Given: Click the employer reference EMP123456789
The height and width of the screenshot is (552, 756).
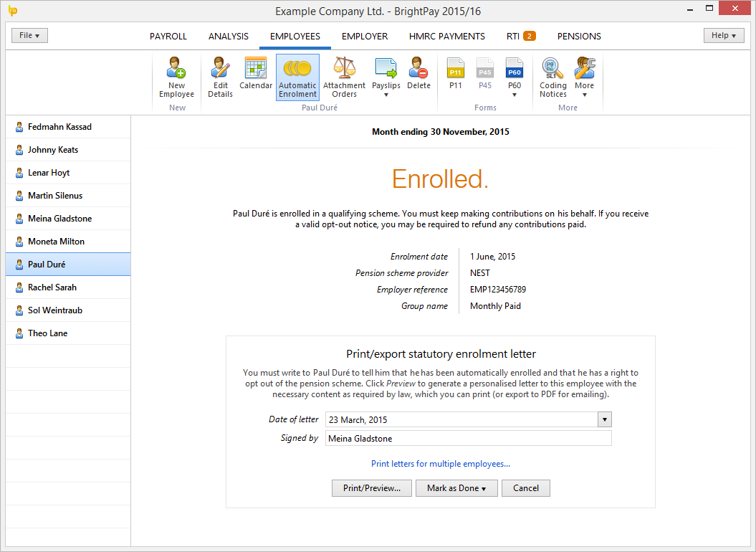Looking at the screenshot, I should [x=498, y=290].
